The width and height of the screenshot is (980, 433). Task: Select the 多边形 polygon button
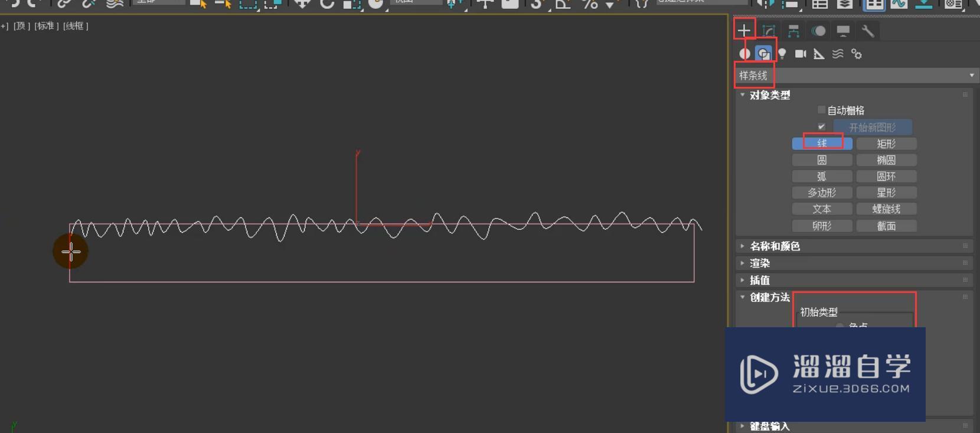(822, 193)
